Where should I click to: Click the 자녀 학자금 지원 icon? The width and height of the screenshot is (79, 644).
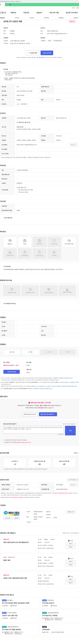(x=69, y=242)
